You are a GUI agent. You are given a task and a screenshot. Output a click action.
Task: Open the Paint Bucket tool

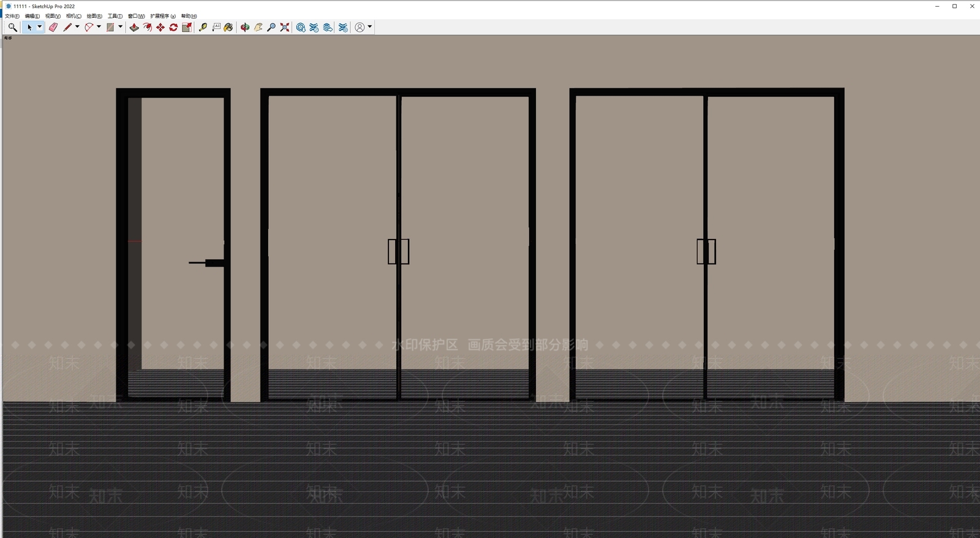228,27
